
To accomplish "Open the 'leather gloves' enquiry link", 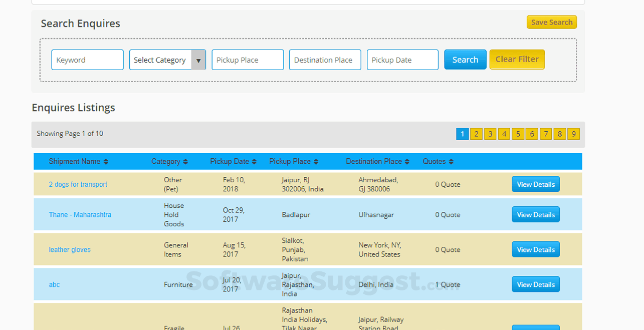I will (x=70, y=249).
